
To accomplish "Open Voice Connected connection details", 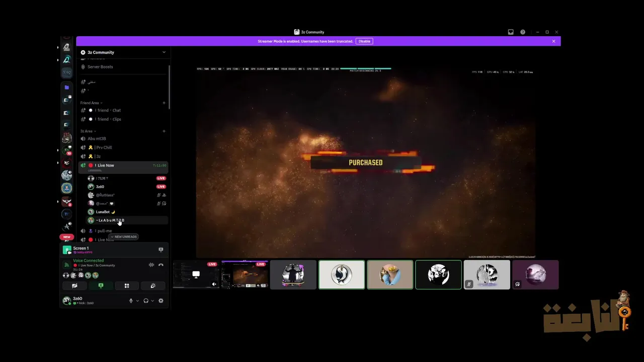I will 88,261.
